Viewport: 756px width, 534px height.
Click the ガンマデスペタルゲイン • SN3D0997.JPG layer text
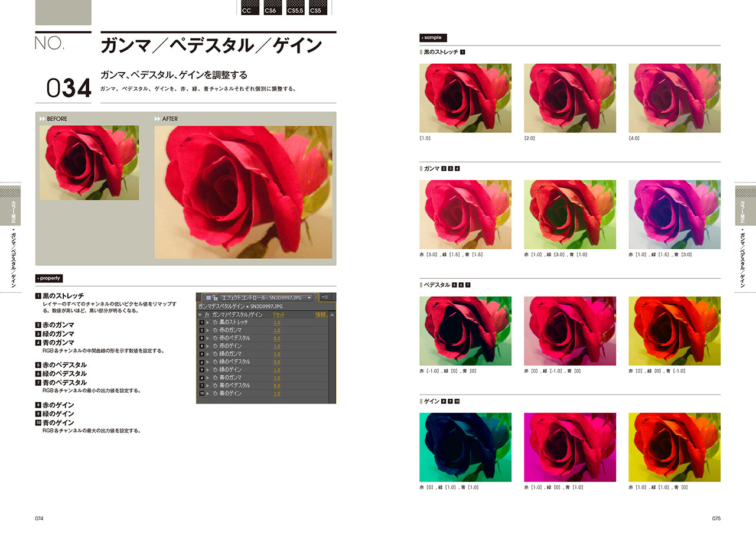(x=240, y=307)
